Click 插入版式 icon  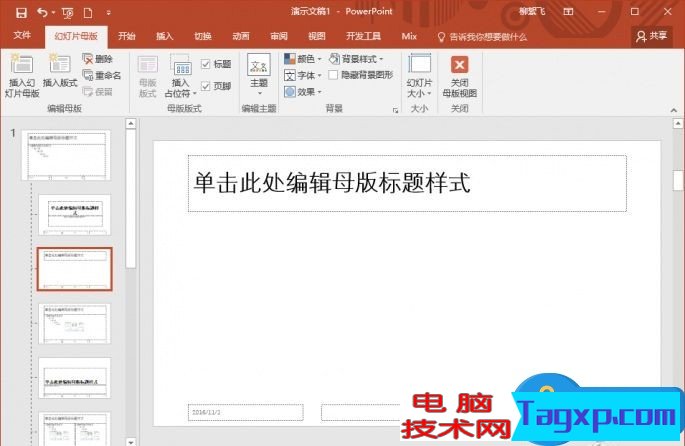pos(60,72)
